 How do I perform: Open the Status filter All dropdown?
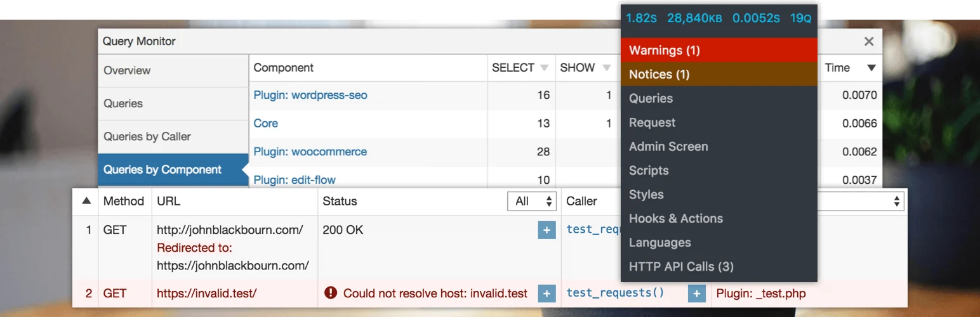[532, 202]
